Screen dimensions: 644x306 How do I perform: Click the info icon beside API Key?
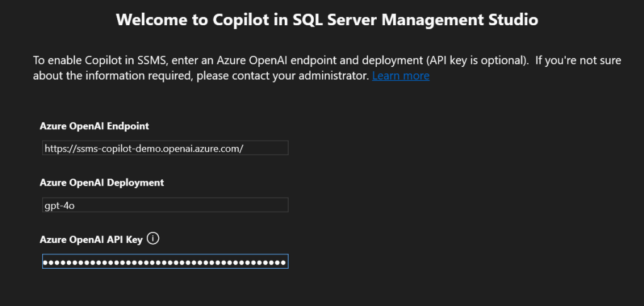tap(152, 239)
